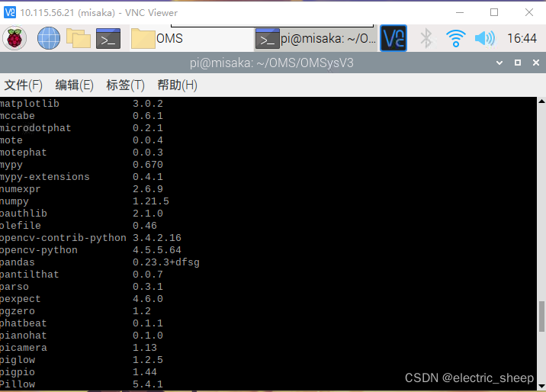Click the mote package name

[x=11, y=140]
